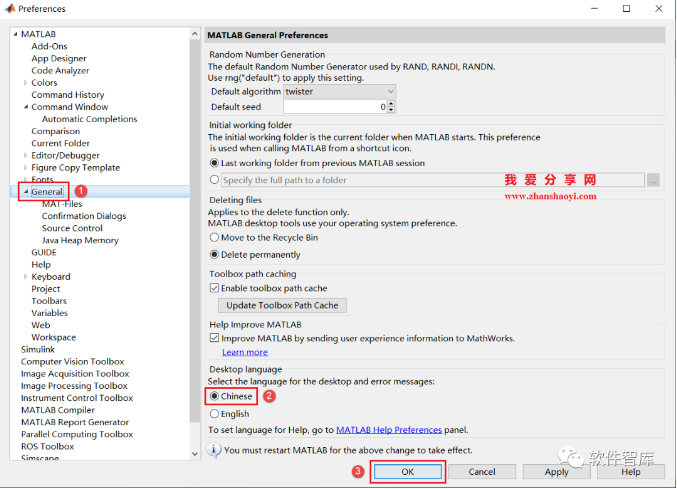Click the folder path text field
The image size is (677, 489).
pyautogui.click(x=433, y=180)
